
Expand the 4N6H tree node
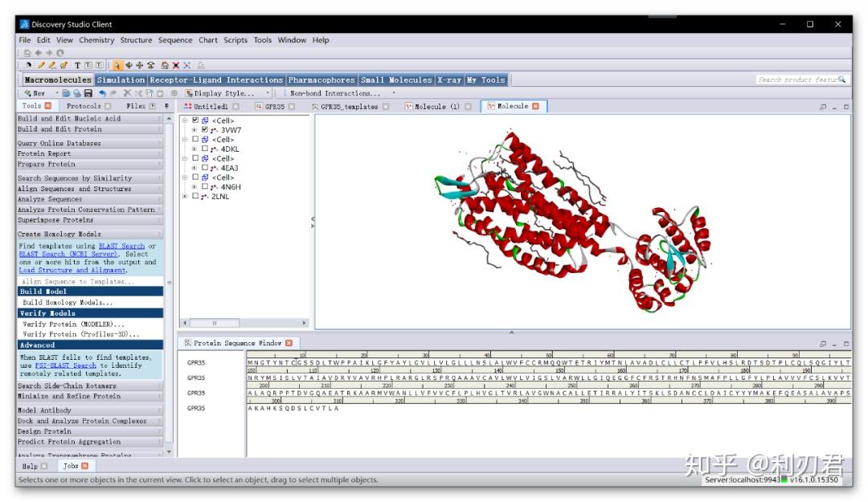194,187
